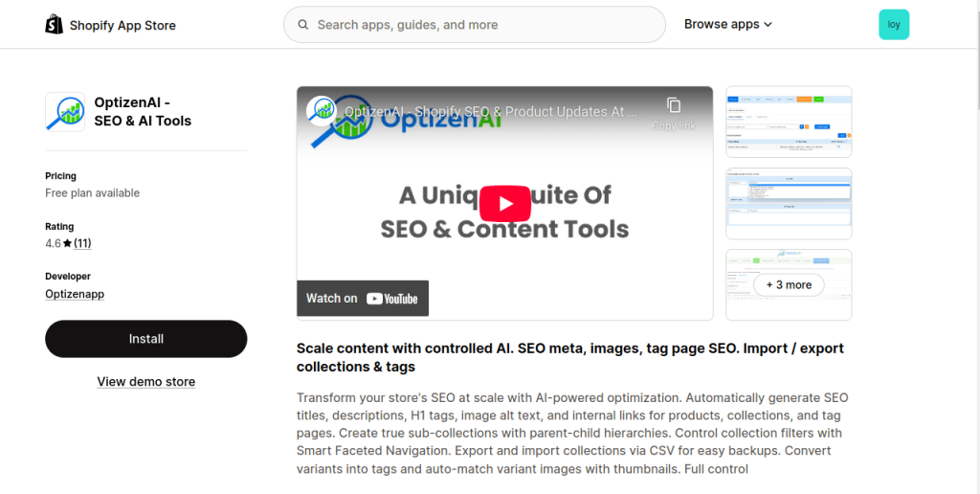Click the Free plan available text
Viewport: 980px width, 494px height.
pyautogui.click(x=93, y=193)
